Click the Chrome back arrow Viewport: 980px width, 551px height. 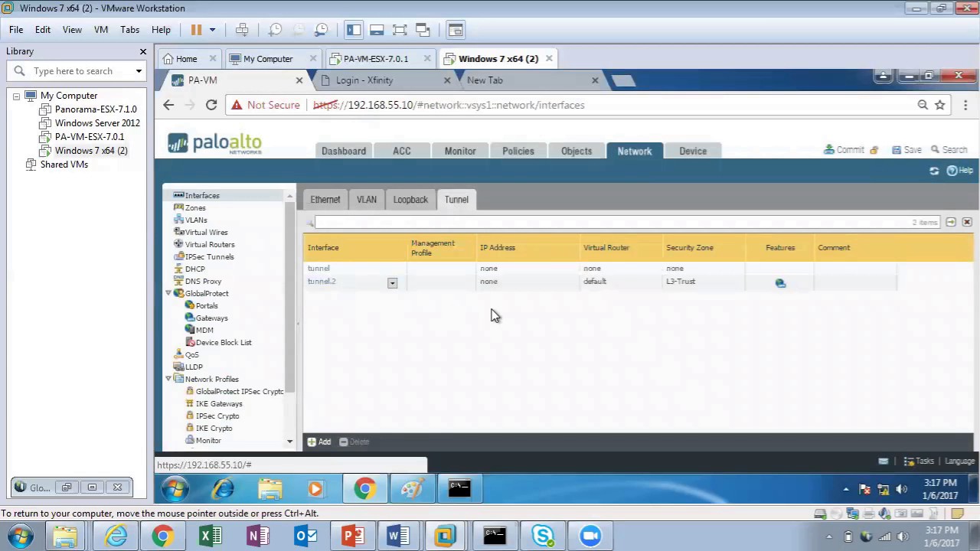[168, 105]
